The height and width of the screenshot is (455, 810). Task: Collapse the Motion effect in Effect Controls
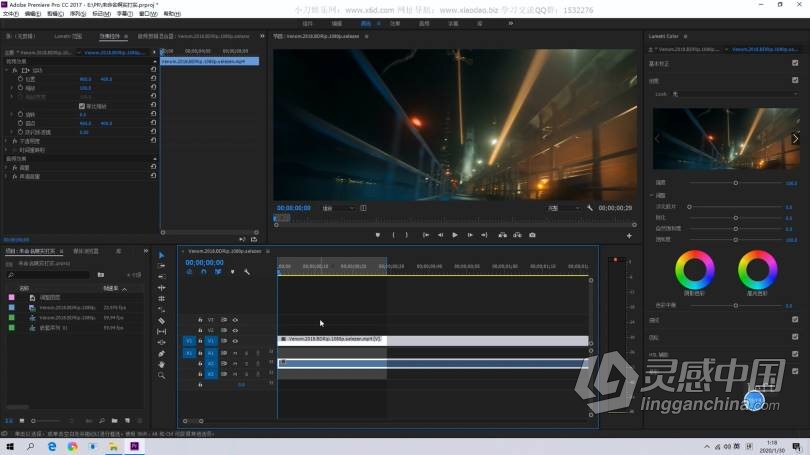click(x=6, y=70)
